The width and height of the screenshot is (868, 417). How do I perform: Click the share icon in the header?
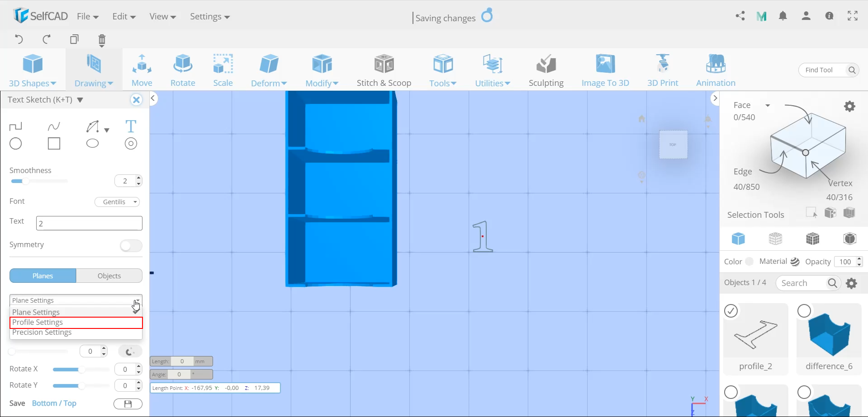(x=740, y=16)
